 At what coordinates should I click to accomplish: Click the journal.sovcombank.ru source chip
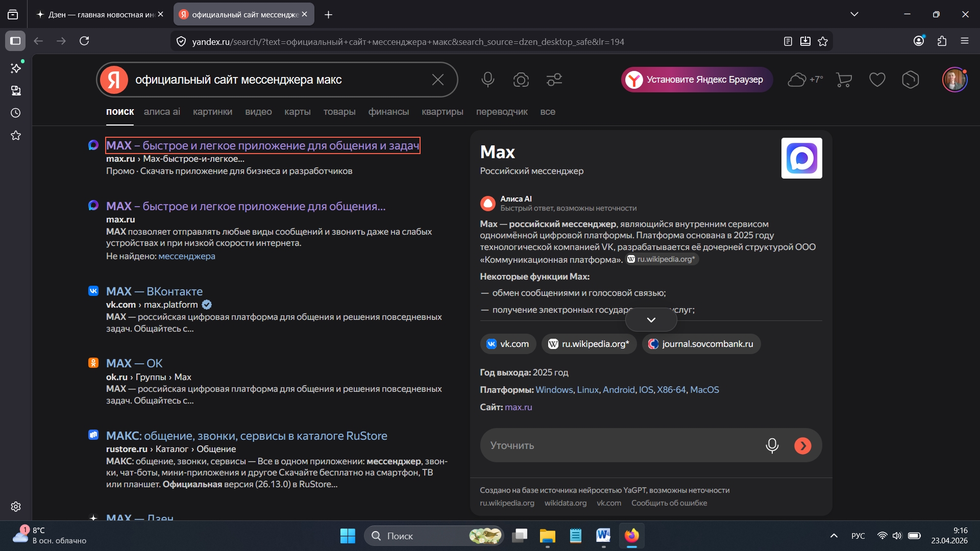[x=701, y=344]
